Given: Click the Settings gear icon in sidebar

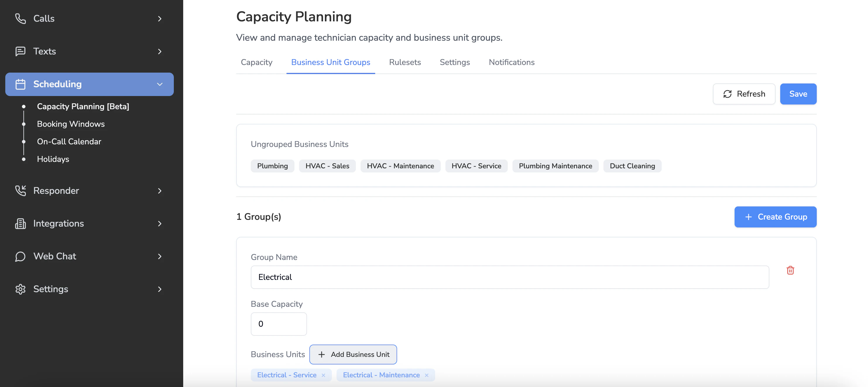Looking at the screenshot, I should (x=20, y=289).
